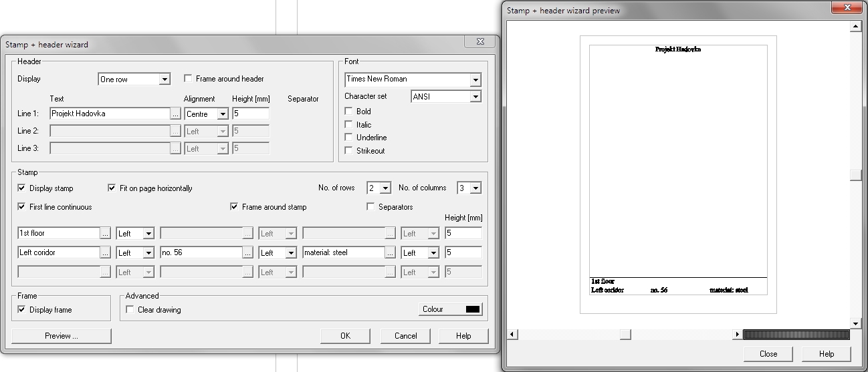
Task: Click ellipsis button beside no. 56 field
Action: tap(248, 253)
